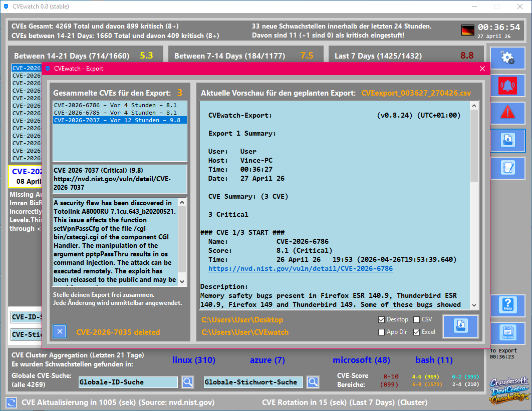Click the 8-10 (899) score range

coord(390,380)
